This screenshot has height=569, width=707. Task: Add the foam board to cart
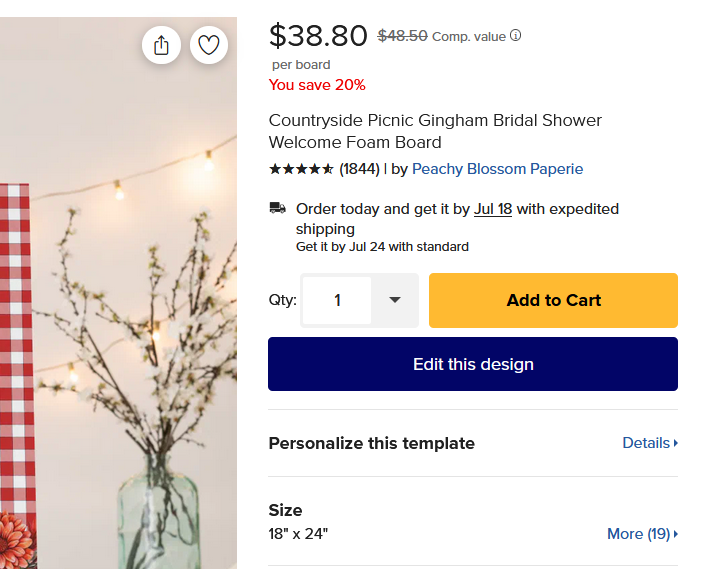pos(553,300)
